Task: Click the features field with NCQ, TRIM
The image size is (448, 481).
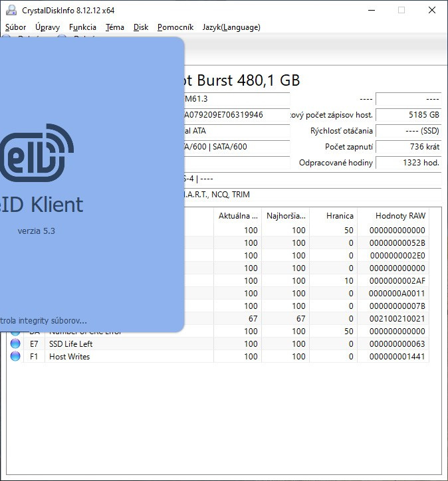Action: point(313,195)
